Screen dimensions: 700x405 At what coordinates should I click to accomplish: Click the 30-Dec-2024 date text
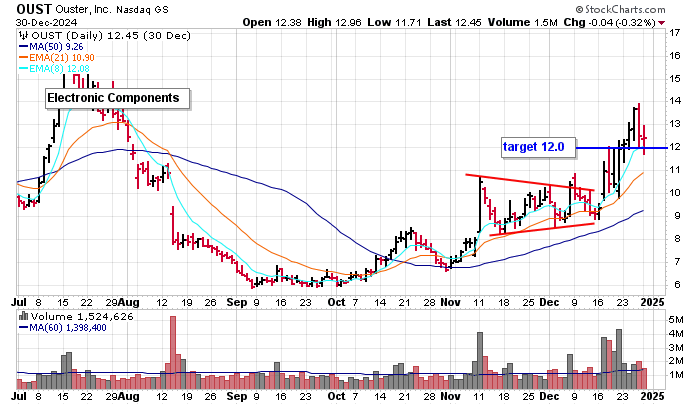coord(46,22)
